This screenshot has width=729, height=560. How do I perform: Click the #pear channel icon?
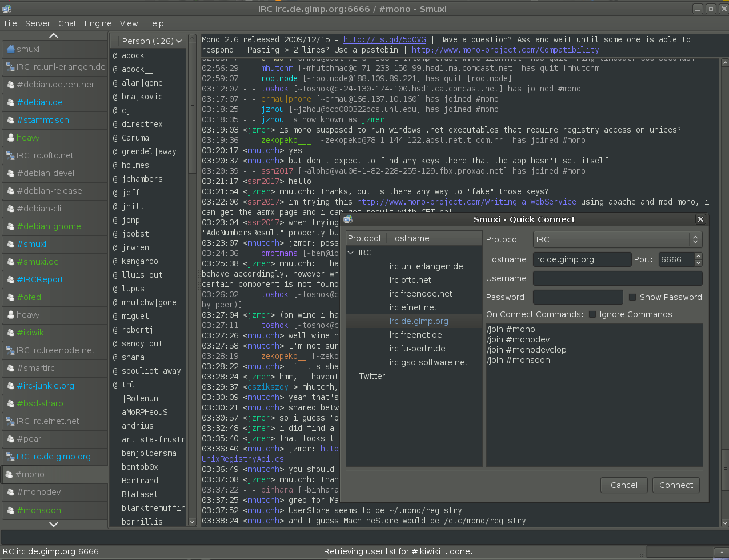tap(10, 439)
